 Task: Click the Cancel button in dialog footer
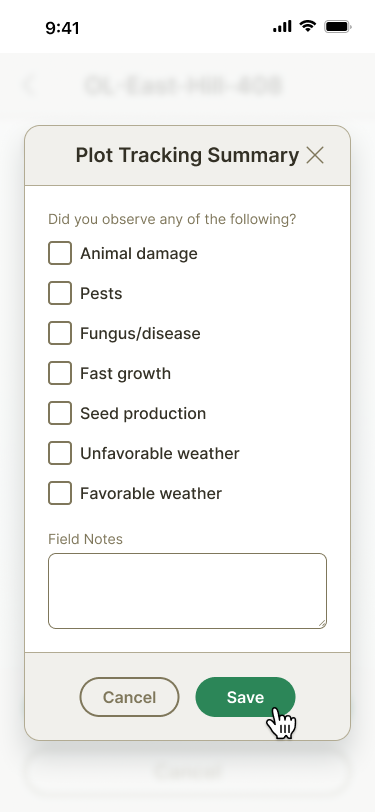point(129,697)
